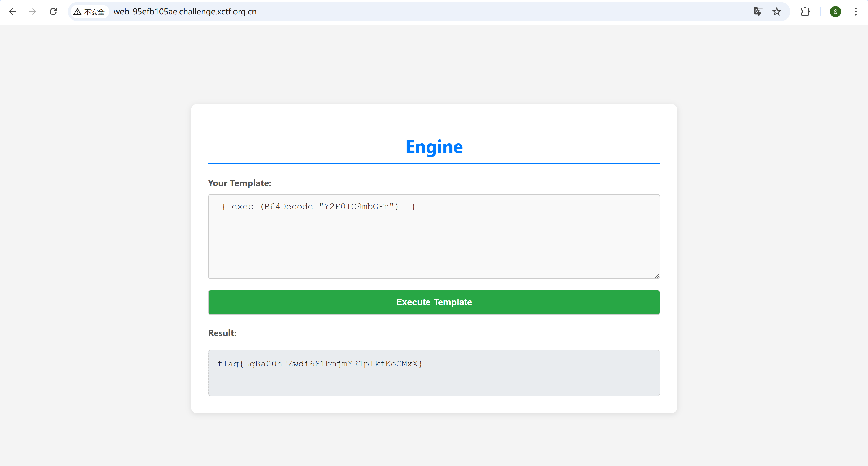Reload the current page
Image resolution: width=868 pixels, height=466 pixels.
53,12
